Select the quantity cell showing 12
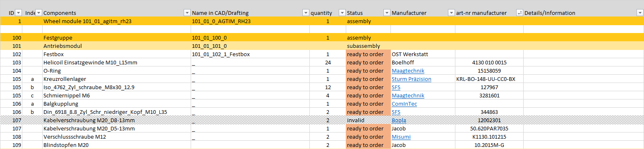The width and height of the screenshot is (644, 149). [x=328, y=87]
